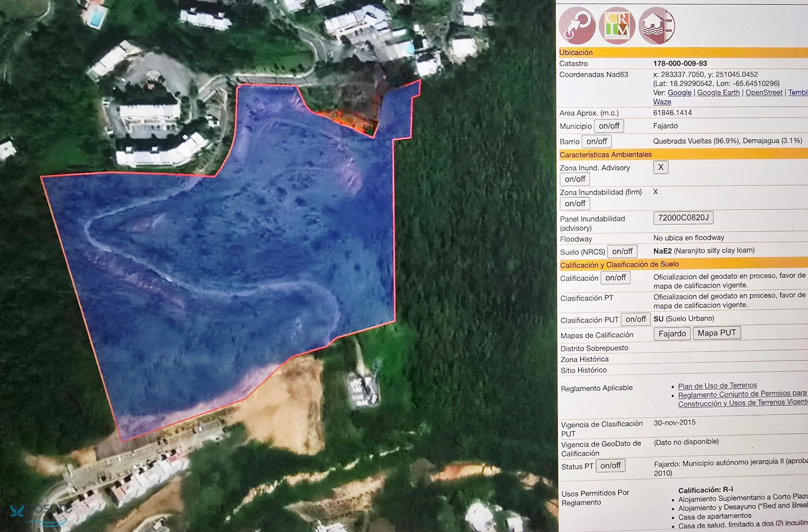Toggle Calificación layer on/off
808x532 pixels.
pyautogui.click(x=615, y=278)
